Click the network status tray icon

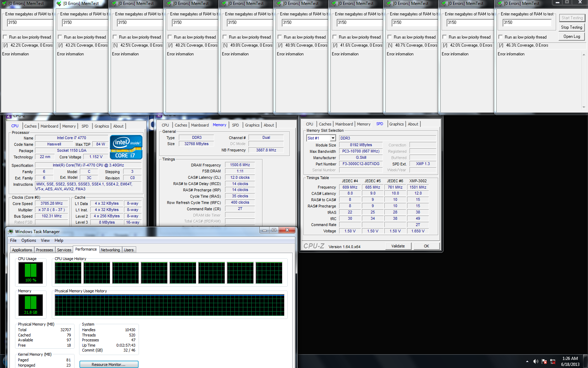(x=553, y=361)
